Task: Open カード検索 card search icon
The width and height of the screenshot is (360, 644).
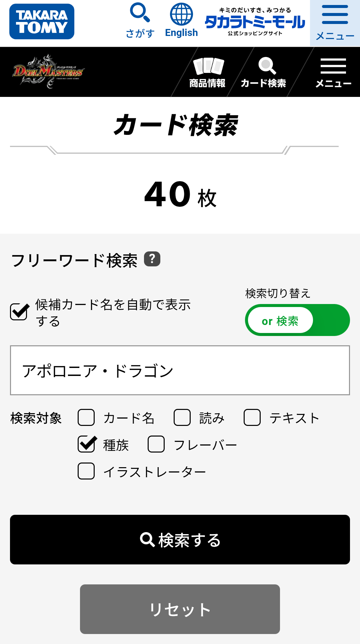Action: pyautogui.click(x=263, y=72)
